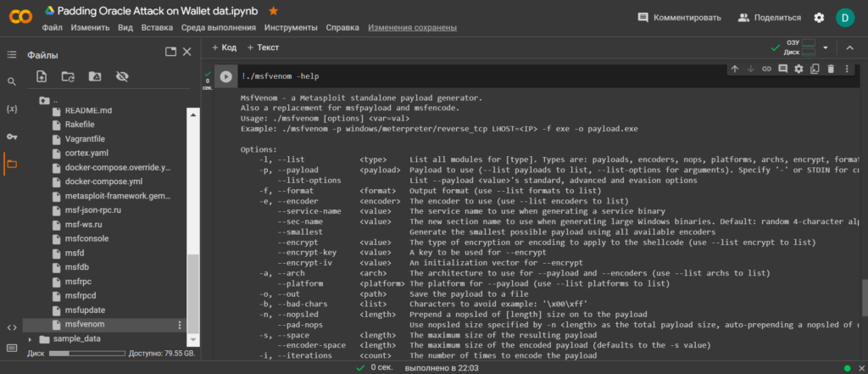
Task: Click file list scrollbar down arrow
Action: point(193,339)
